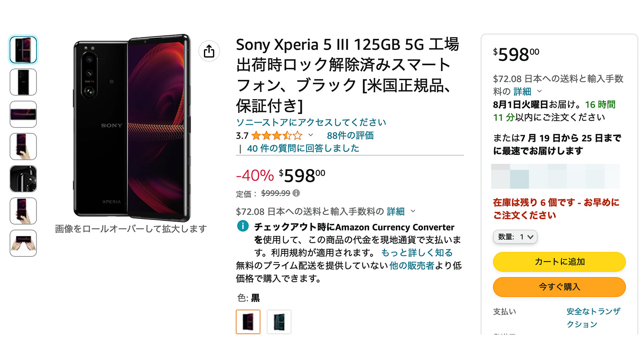Image resolution: width=644 pixels, height=362 pixels.
Task: Select the black color swatch
Action: pyautogui.click(x=248, y=322)
